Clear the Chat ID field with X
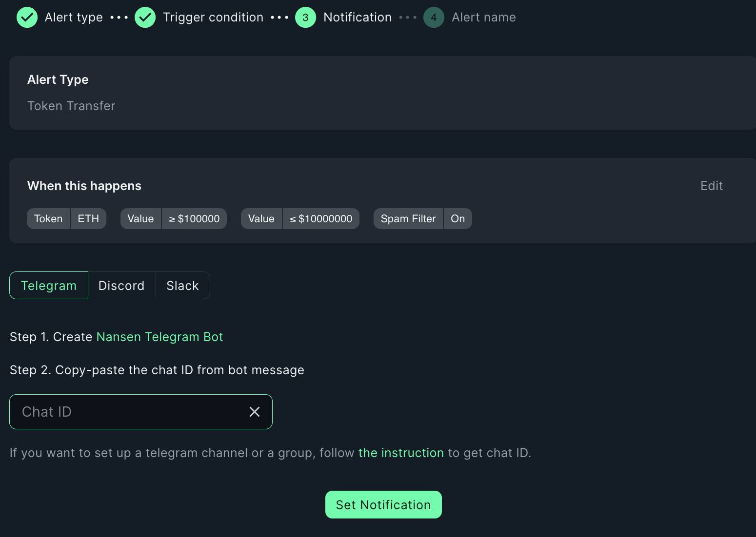 [x=255, y=412]
